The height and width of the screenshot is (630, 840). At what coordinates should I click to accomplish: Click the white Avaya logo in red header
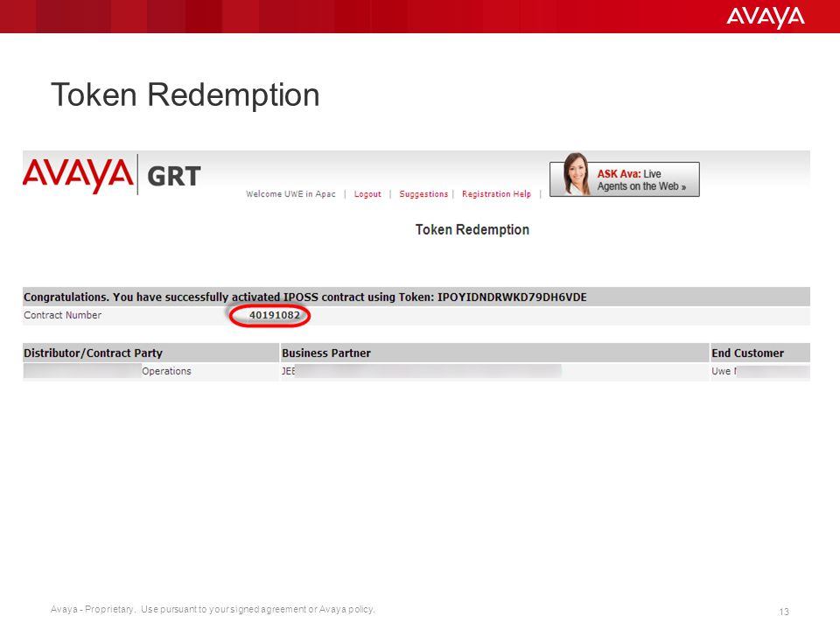pyautogui.click(x=765, y=17)
